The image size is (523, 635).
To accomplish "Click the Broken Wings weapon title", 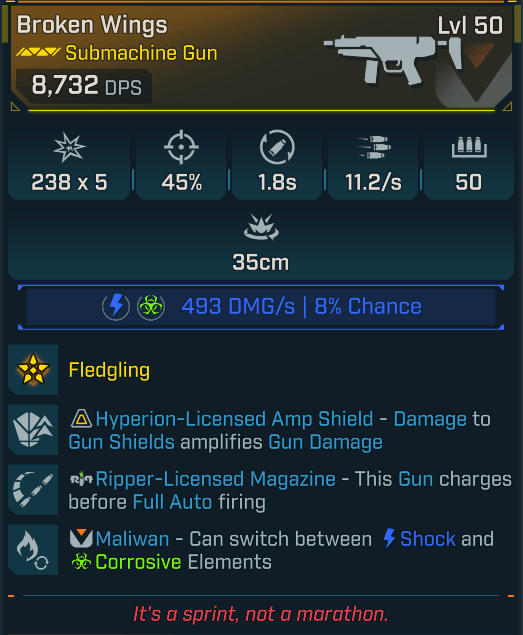I will 92,25.
